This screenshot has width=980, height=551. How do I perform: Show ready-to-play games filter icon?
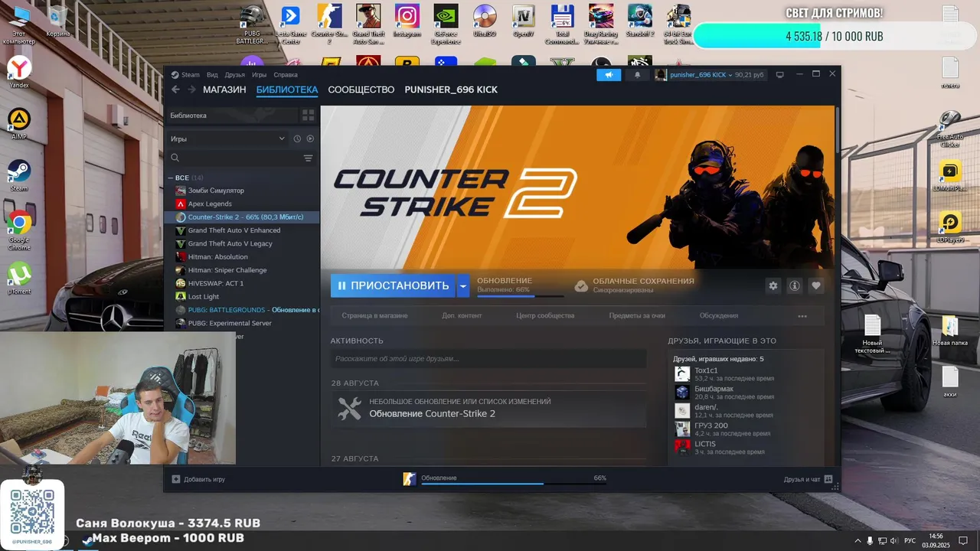click(x=310, y=139)
